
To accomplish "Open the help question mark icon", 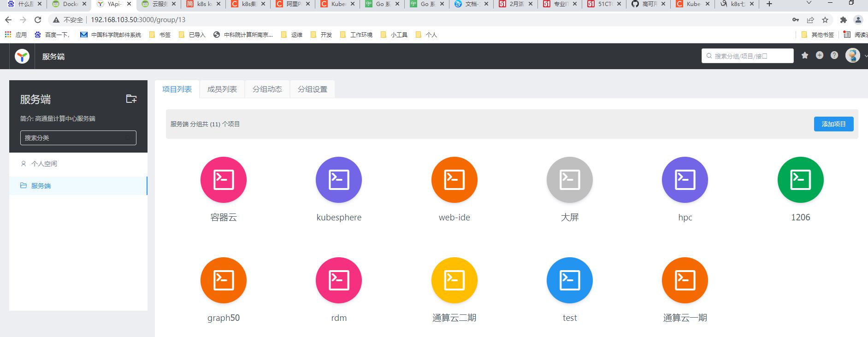I will click(x=834, y=55).
